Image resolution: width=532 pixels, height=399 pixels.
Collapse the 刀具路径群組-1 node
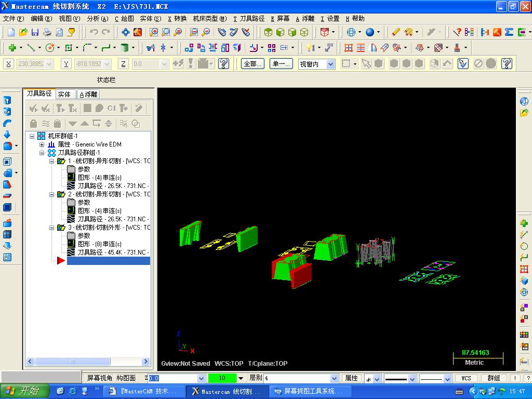(x=42, y=153)
